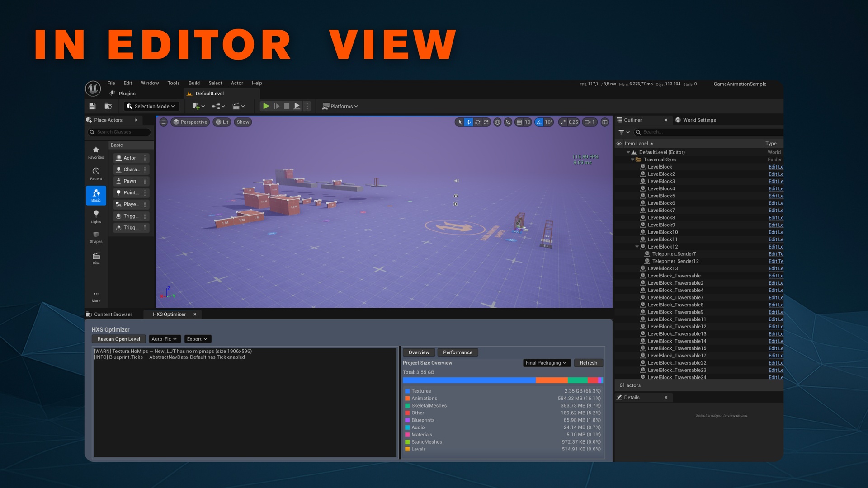
Task: Open the File menu
Action: click(111, 83)
